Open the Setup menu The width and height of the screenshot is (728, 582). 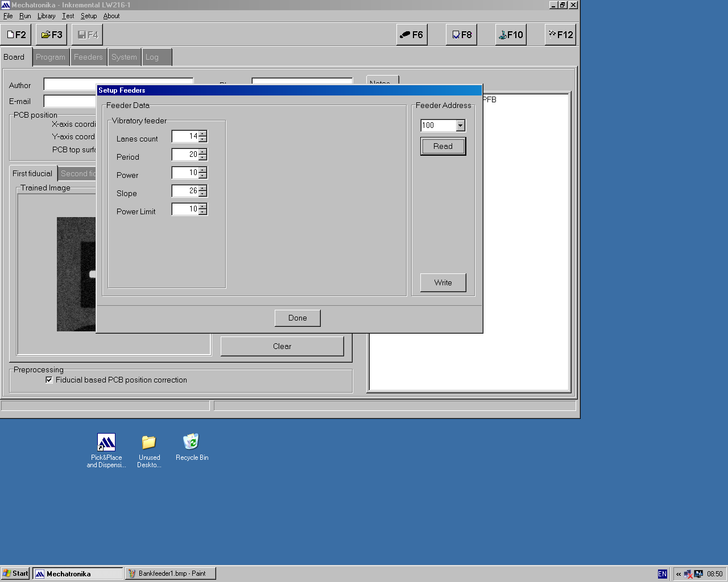pyautogui.click(x=89, y=16)
